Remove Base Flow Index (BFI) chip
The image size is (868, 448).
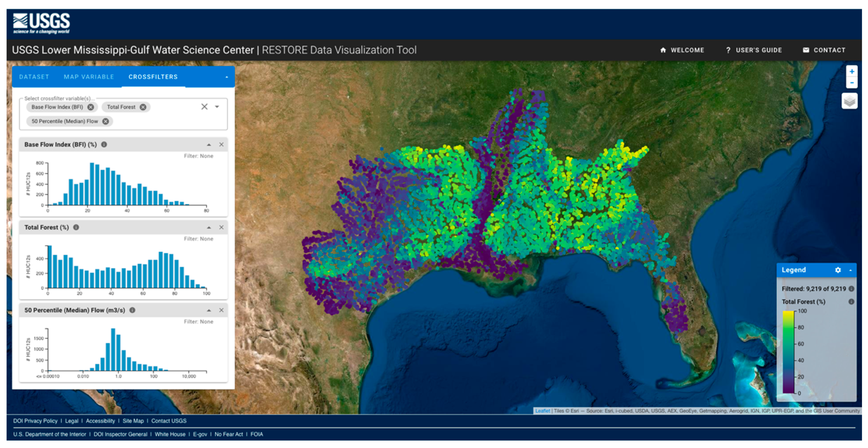click(x=91, y=107)
